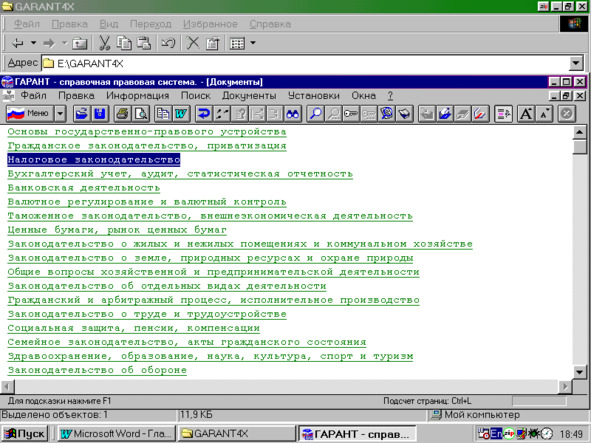Open the Окна menu

(364, 96)
